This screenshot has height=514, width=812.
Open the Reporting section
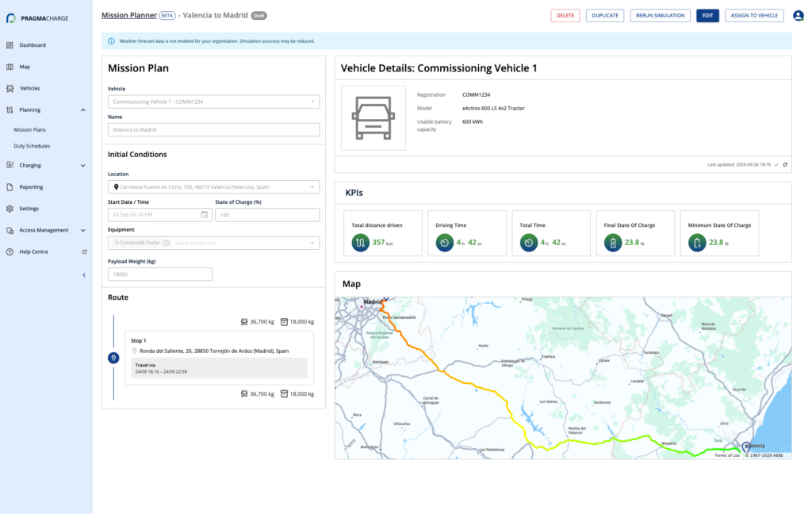(x=31, y=187)
